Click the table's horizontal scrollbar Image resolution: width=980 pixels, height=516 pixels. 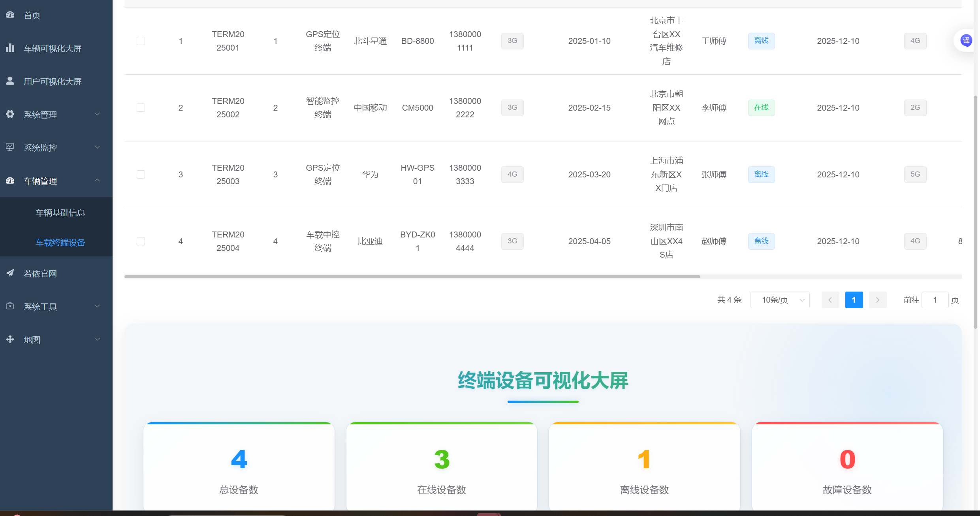click(412, 277)
